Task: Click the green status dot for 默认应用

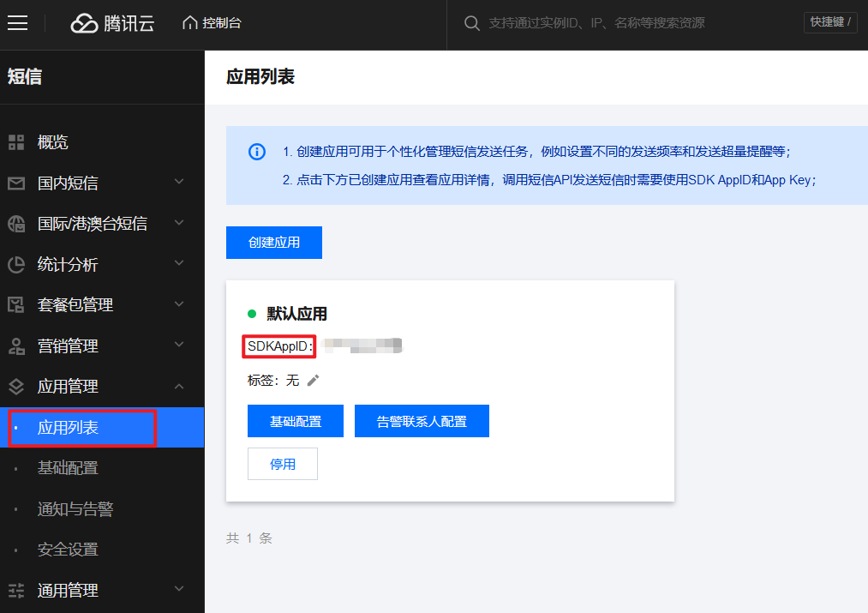Action: click(252, 314)
